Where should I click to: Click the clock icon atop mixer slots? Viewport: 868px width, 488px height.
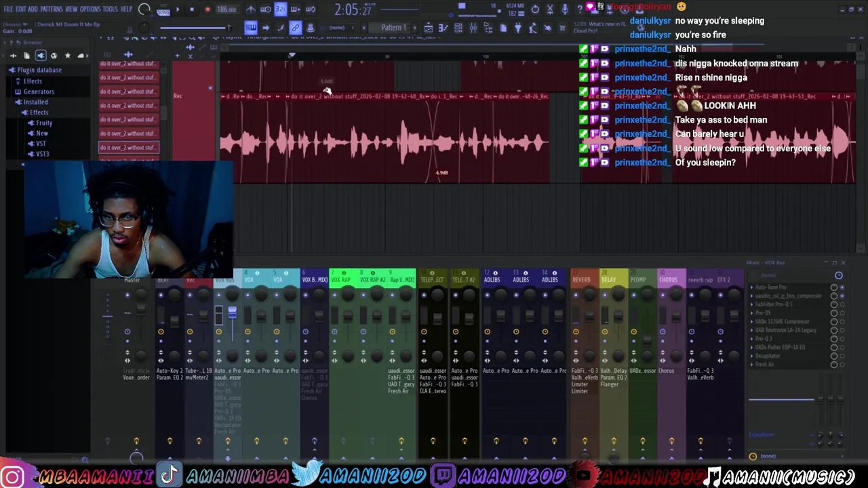839,275
